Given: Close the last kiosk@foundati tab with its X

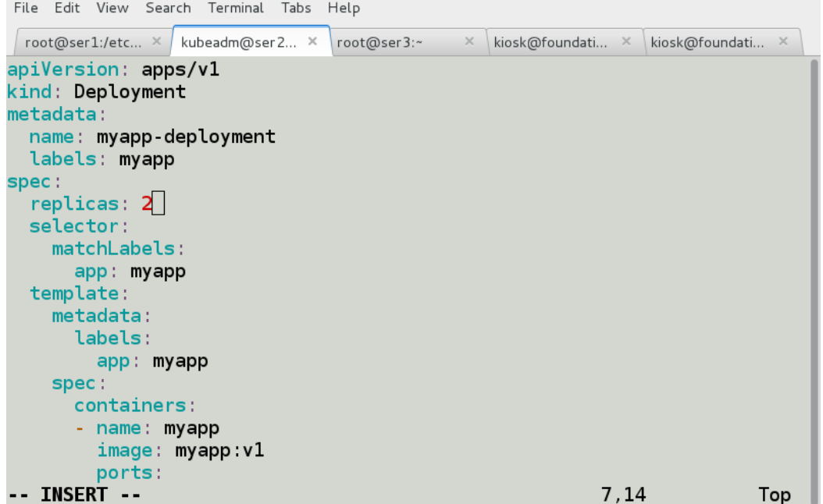Looking at the screenshot, I should pyautogui.click(x=783, y=41).
